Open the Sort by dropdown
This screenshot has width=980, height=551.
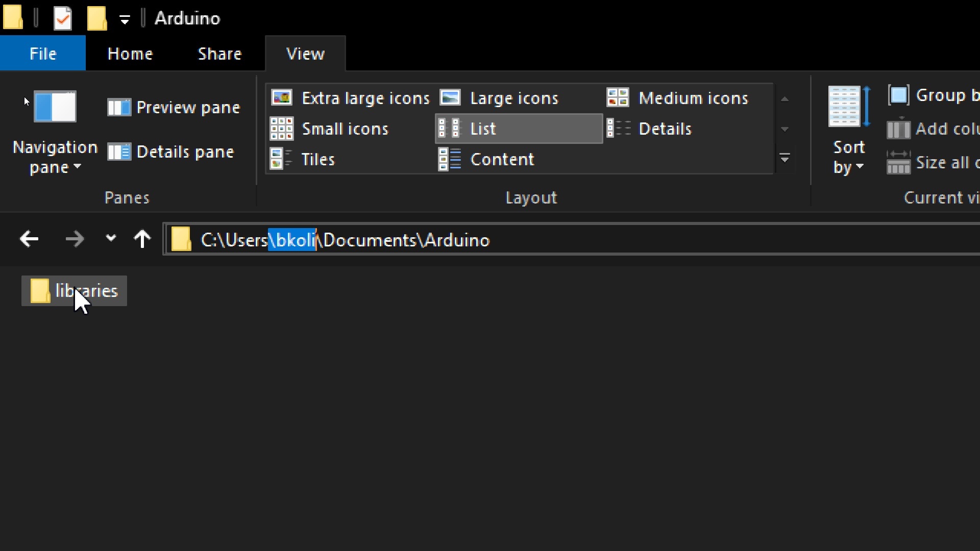pyautogui.click(x=848, y=157)
